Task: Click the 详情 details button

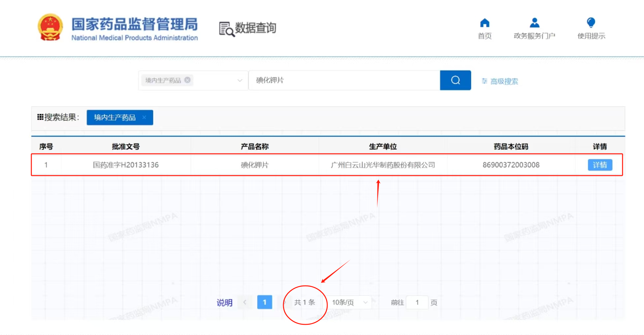Action: click(600, 165)
